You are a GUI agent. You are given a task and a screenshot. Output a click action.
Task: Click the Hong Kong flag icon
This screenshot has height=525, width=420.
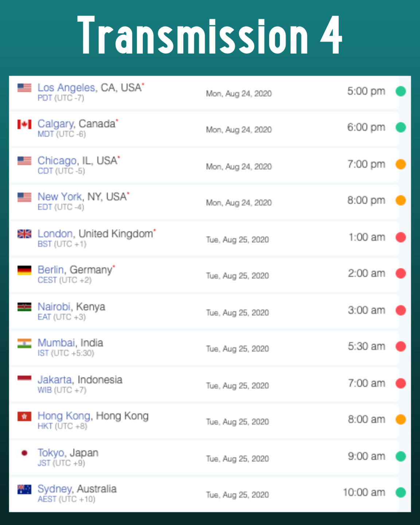pos(24,416)
